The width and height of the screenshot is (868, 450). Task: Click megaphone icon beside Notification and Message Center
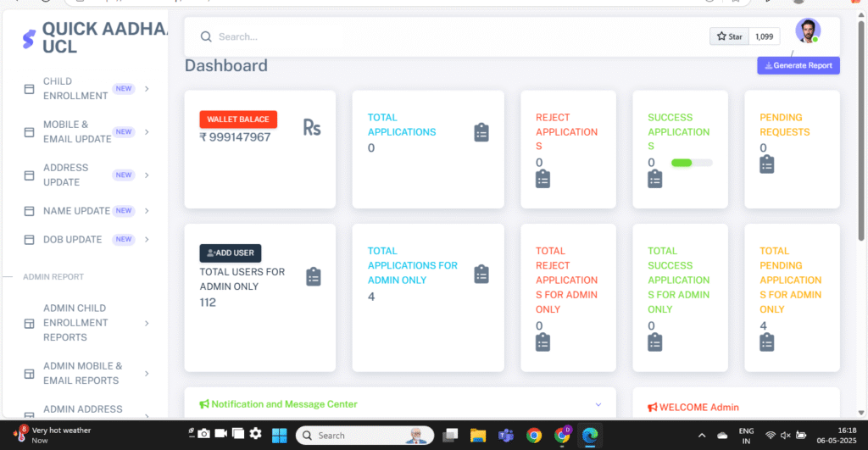(x=204, y=404)
